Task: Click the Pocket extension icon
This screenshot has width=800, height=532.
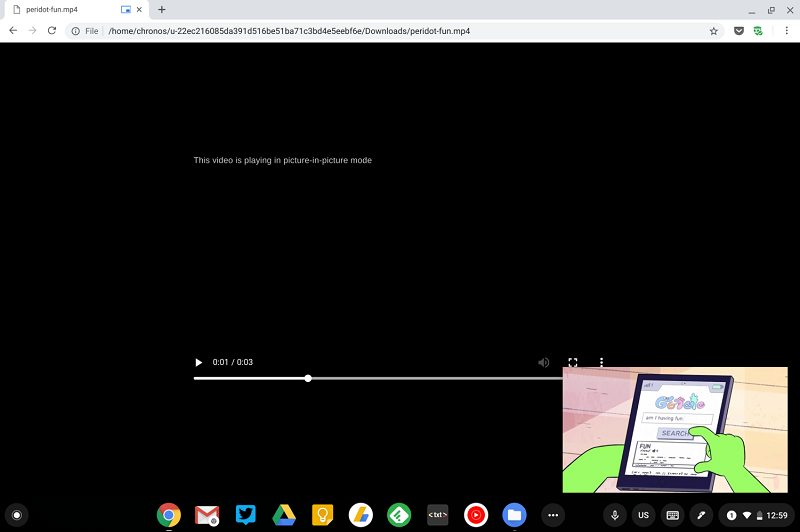Action: pos(739,31)
